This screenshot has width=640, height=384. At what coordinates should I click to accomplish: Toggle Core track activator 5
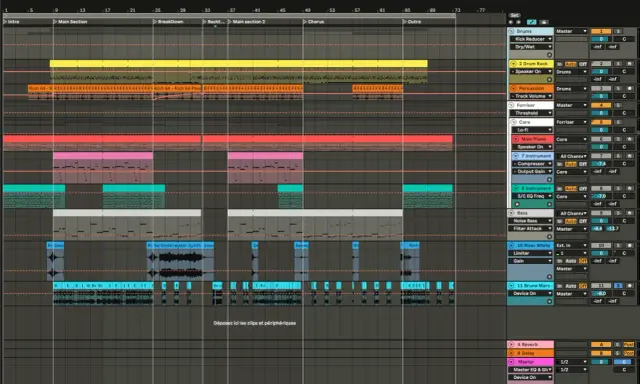pos(601,122)
